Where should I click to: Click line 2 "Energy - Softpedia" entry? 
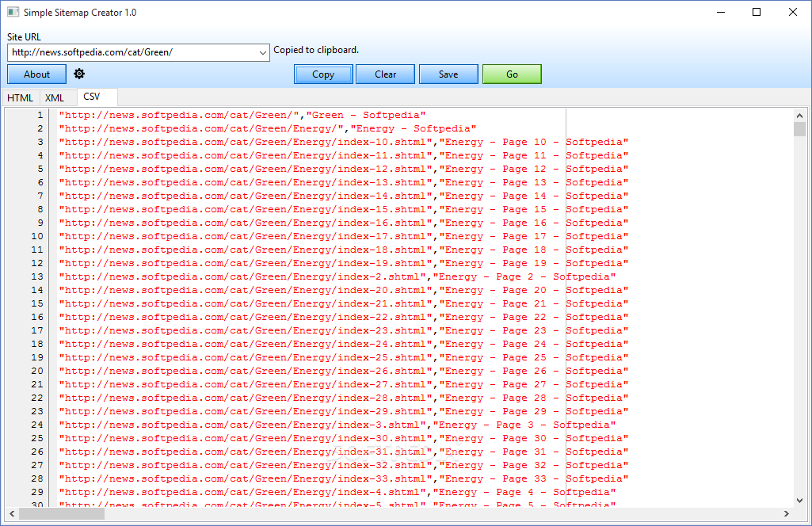[x=267, y=128]
